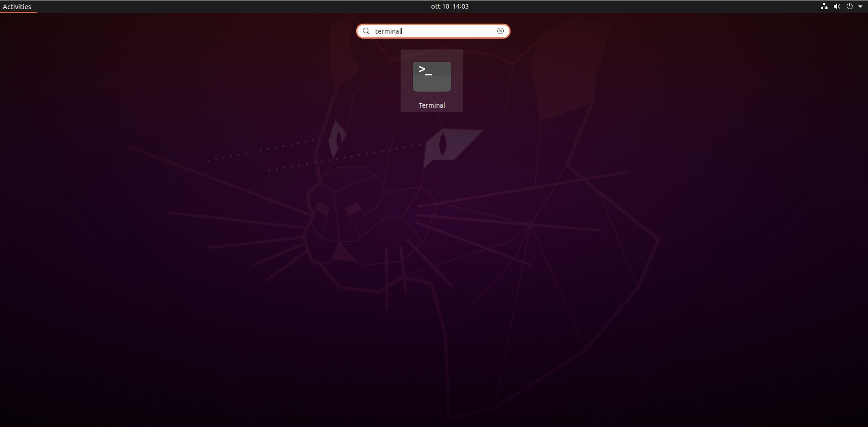Click empty top bar between Activities and clock
The height and width of the screenshot is (427, 868).
227,6
